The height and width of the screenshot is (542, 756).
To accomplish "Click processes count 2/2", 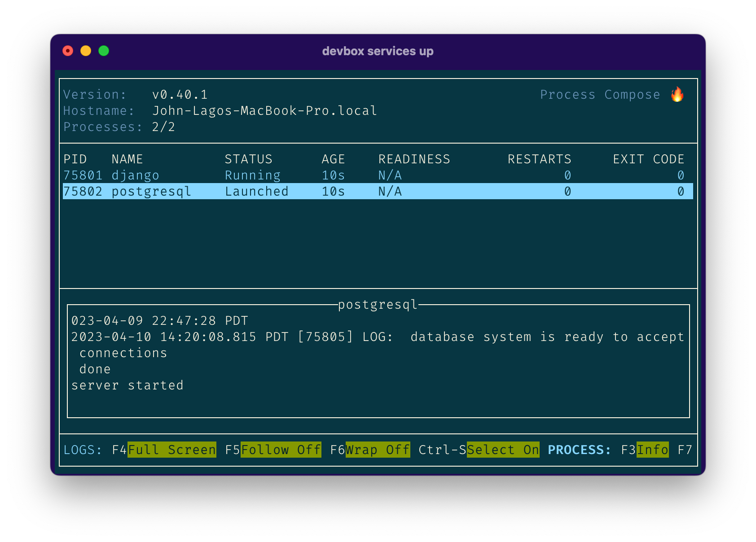I will (163, 127).
